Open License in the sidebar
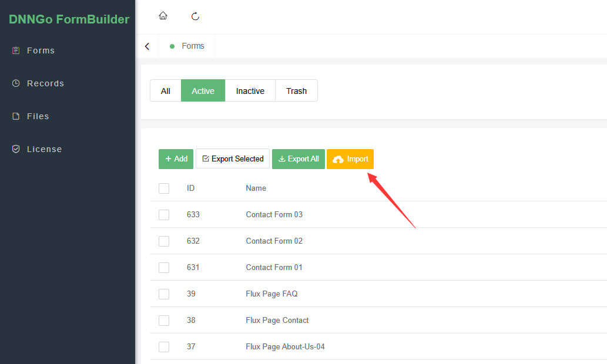Image resolution: width=607 pixels, height=364 pixels. click(x=37, y=149)
